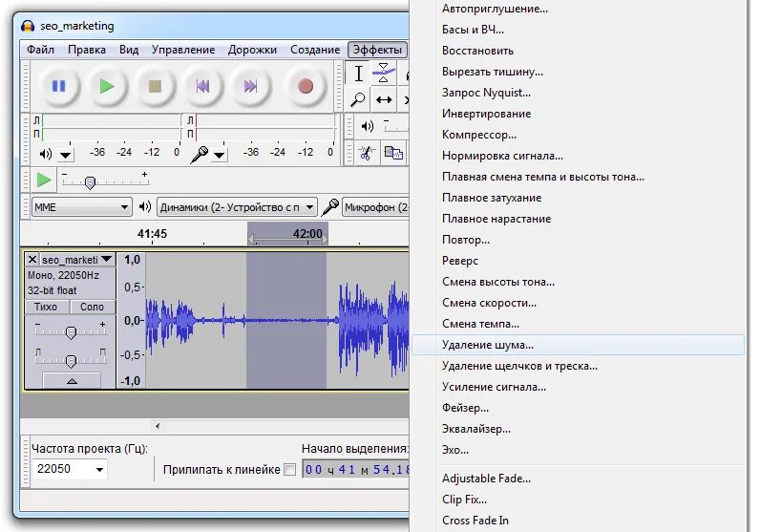Mute the track with Тихо button
Viewport: 760px width, 532px height.
(x=46, y=307)
